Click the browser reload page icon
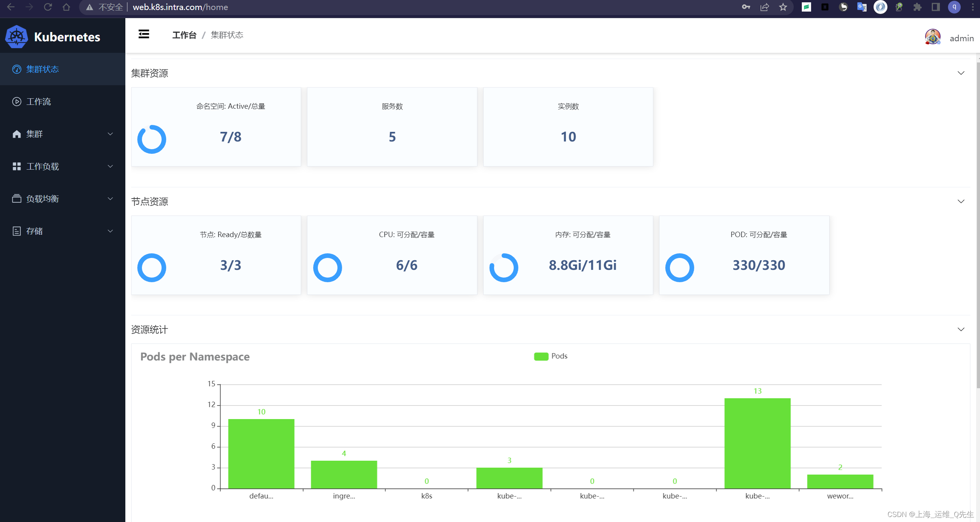Screen dimensions: 980x522 48,7
